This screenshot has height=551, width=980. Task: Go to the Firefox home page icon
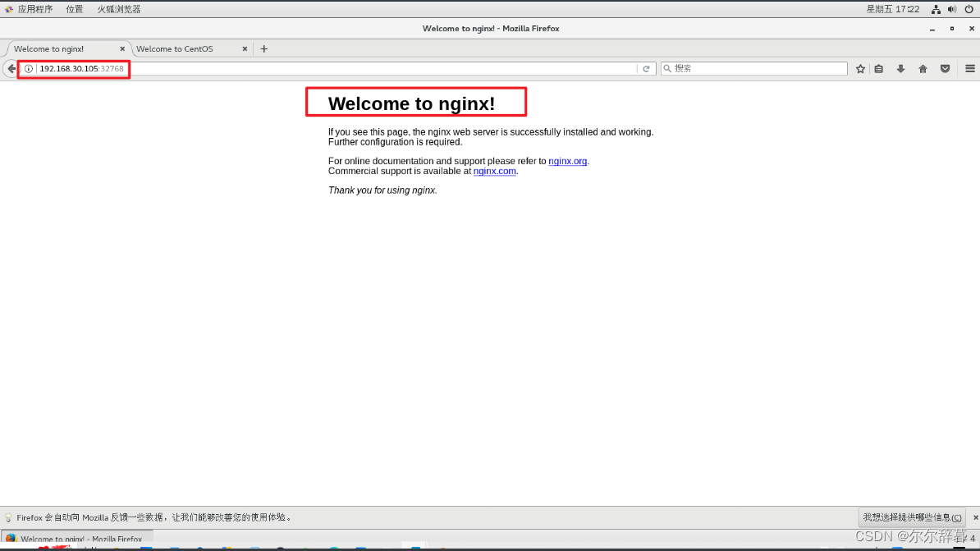(x=923, y=69)
